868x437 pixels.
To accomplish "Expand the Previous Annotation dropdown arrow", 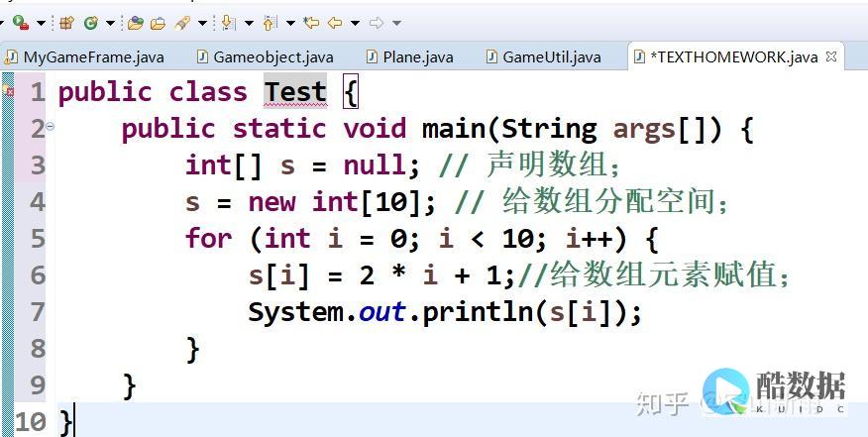I will (290, 23).
